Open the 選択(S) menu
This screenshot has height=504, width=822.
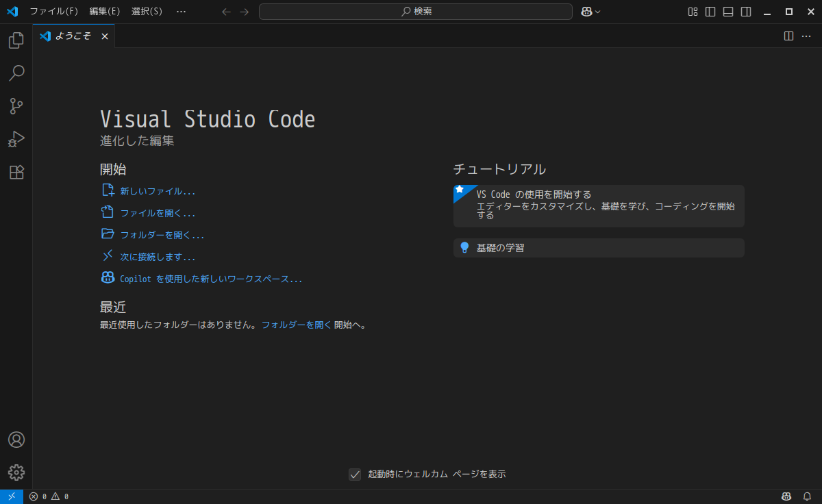coord(147,12)
